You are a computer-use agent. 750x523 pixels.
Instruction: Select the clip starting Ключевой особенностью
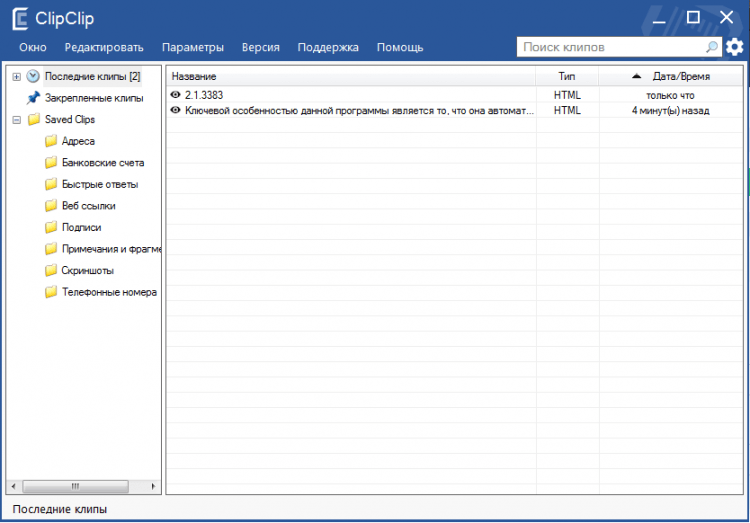[359, 111]
